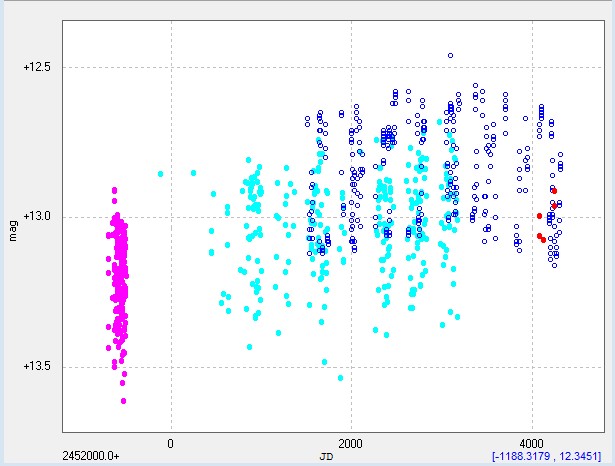This screenshot has height=466, width=615.
Task: Select the red point on the 13.0 line
Action: (540, 216)
